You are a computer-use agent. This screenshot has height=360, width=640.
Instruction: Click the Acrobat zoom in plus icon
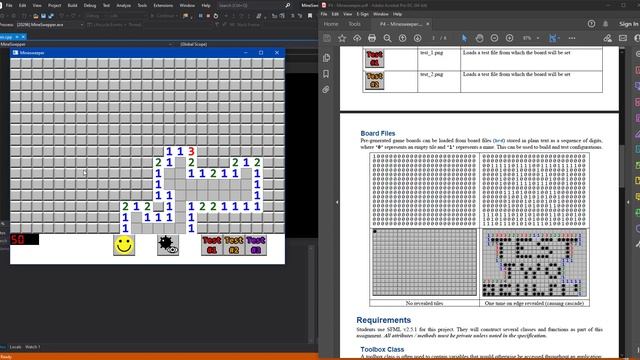pyautogui.click(x=509, y=38)
